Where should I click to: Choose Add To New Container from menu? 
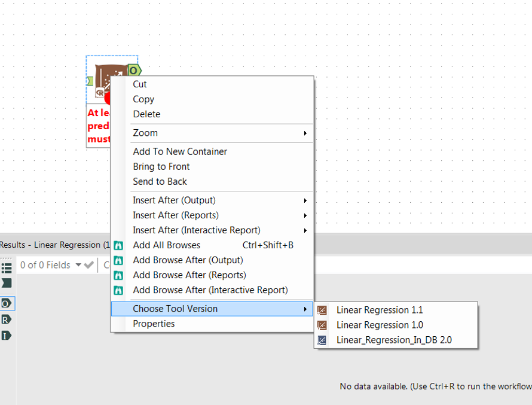(179, 151)
